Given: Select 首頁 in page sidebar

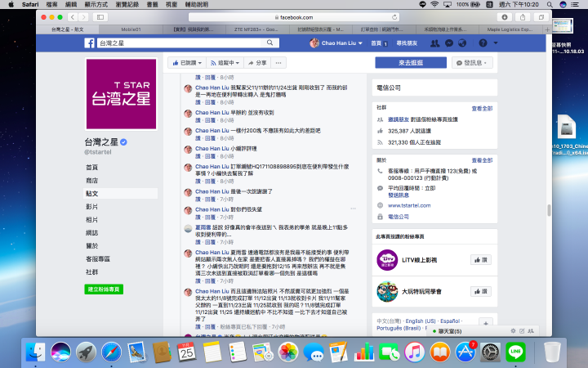Looking at the screenshot, I should tap(91, 168).
